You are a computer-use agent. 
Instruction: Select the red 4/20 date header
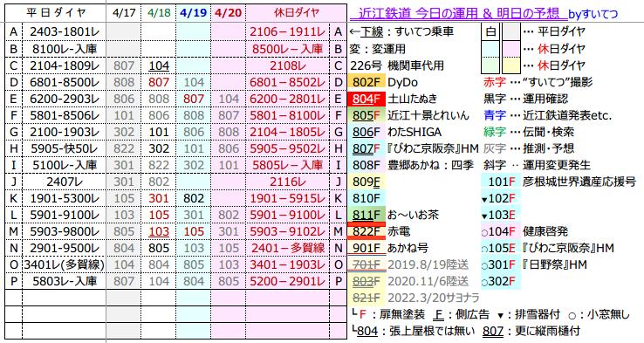click(x=229, y=13)
